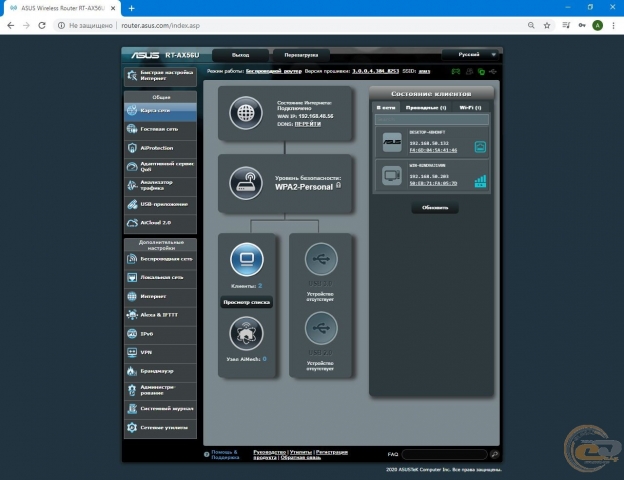Click the firmware version link
This screenshot has height=480, width=624.
coord(375,71)
